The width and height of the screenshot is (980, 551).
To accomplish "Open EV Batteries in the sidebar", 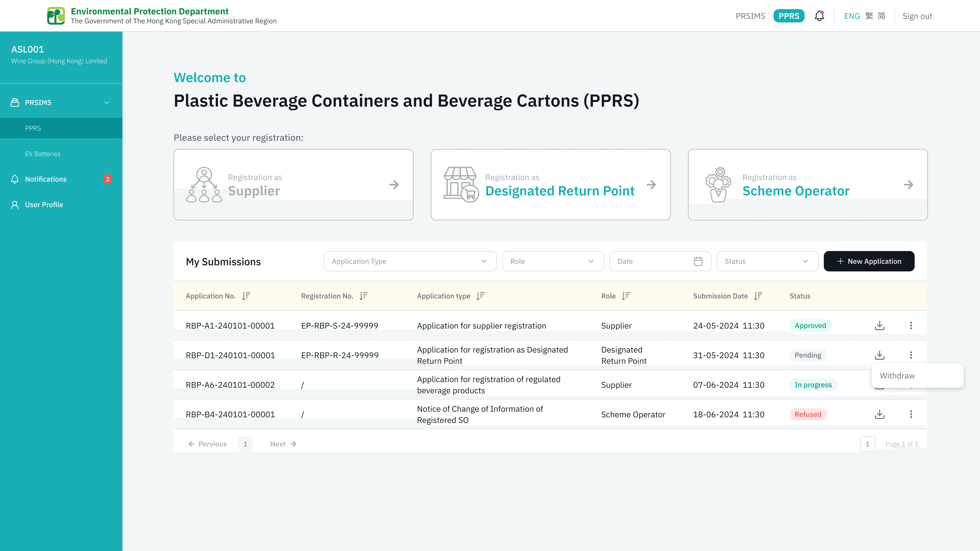I will (43, 154).
